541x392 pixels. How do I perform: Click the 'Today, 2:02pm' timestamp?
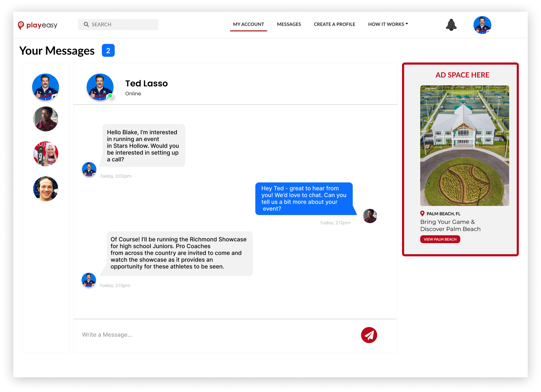(x=116, y=176)
